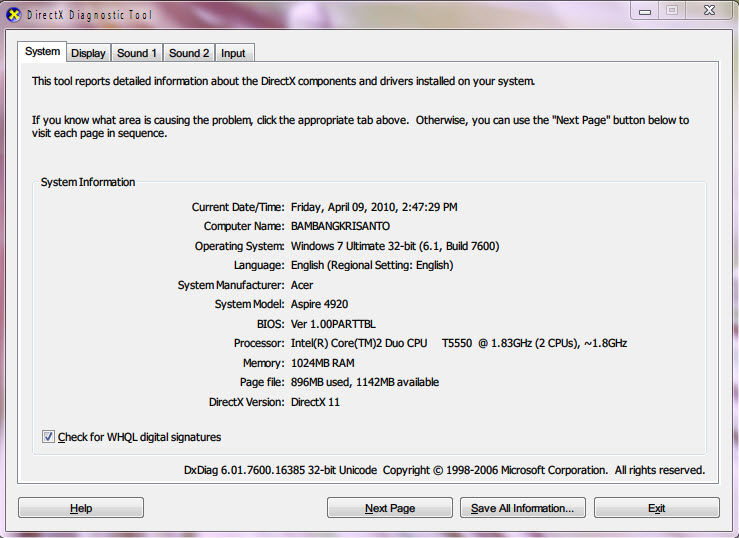Click the 'DirectX Version:' label
Viewport: 739px width, 538px height.
pyautogui.click(x=247, y=402)
